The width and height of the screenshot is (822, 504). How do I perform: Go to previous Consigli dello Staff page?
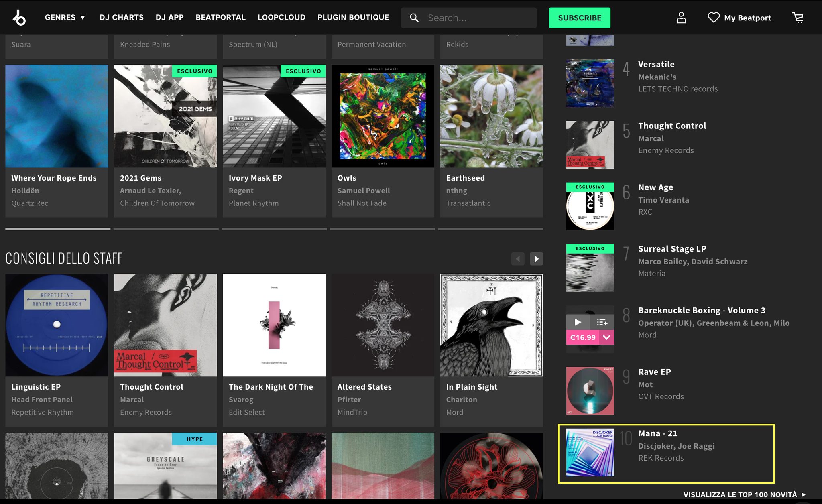pyautogui.click(x=518, y=259)
